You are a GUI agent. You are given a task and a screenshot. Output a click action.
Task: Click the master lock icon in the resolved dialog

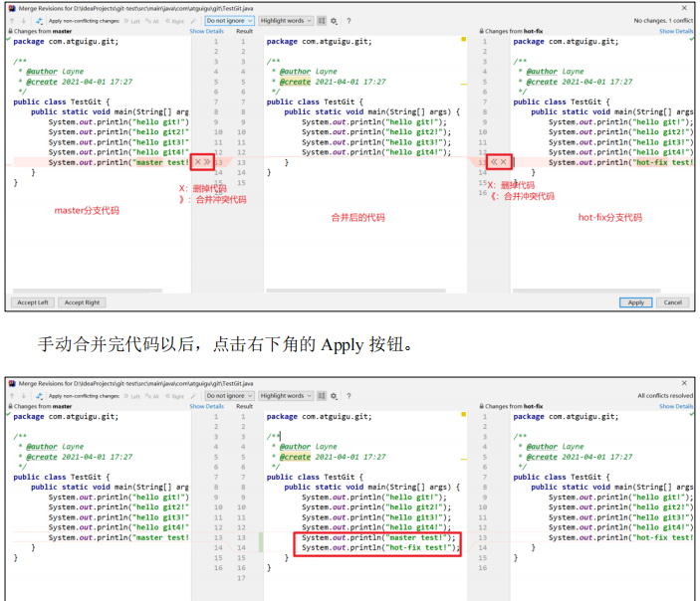coord(10,406)
